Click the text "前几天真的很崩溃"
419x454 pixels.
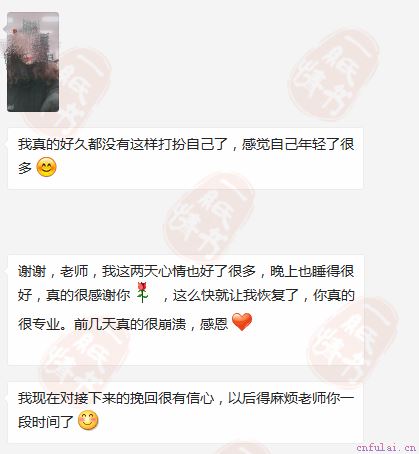(130, 324)
